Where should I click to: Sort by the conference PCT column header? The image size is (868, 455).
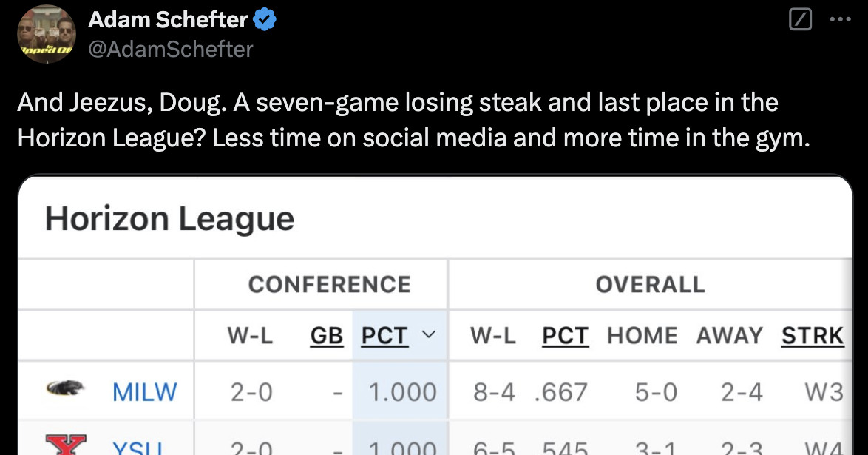point(384,336)
